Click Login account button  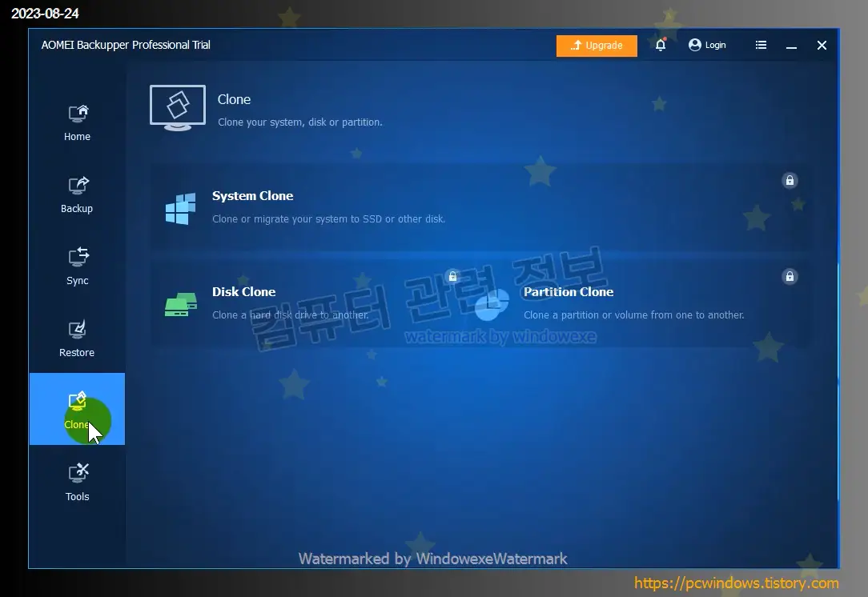(708, 45)
